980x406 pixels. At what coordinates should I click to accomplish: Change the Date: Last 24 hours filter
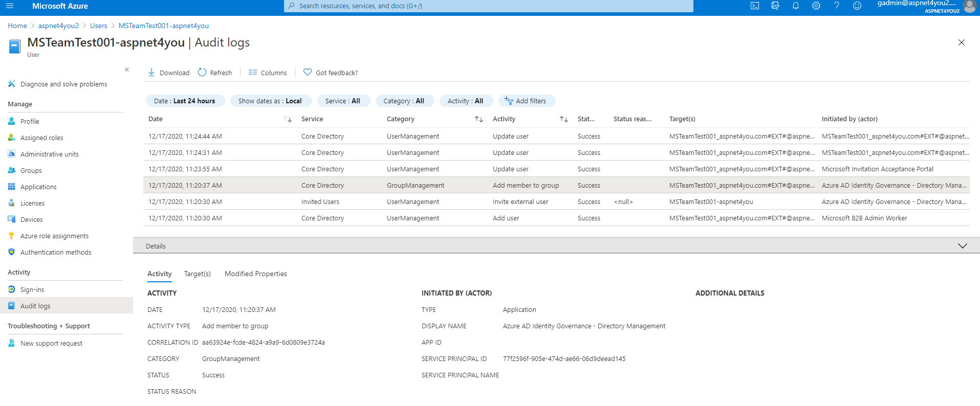(x=185, y=101)
